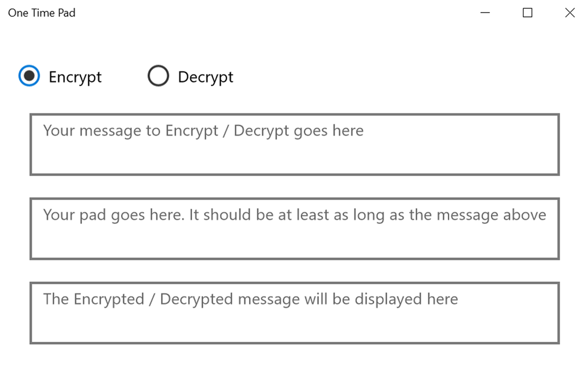Switch mode to Decrypt
Screen dimensions: 588x369
pyautogui.click(x=158, y=76)
